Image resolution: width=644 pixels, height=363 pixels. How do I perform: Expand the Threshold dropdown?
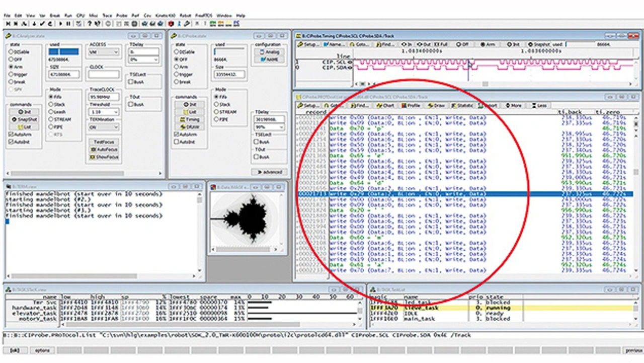coord(116,112)
